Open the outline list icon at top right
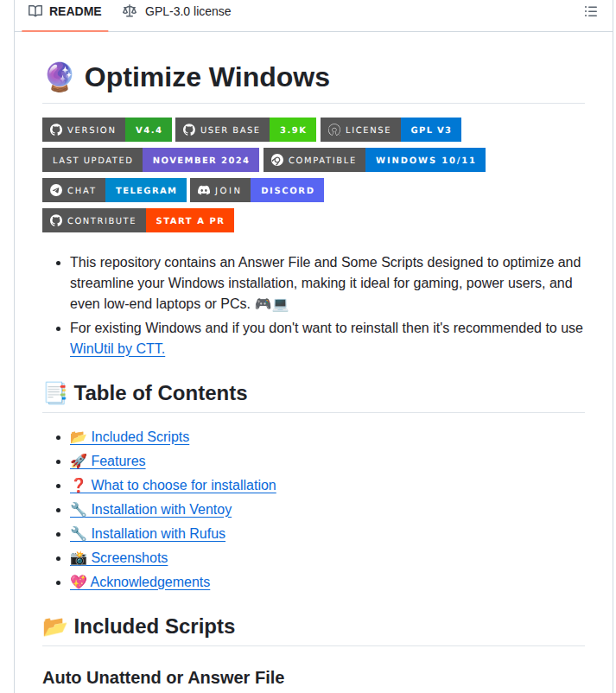 click(x=591, y=11)
